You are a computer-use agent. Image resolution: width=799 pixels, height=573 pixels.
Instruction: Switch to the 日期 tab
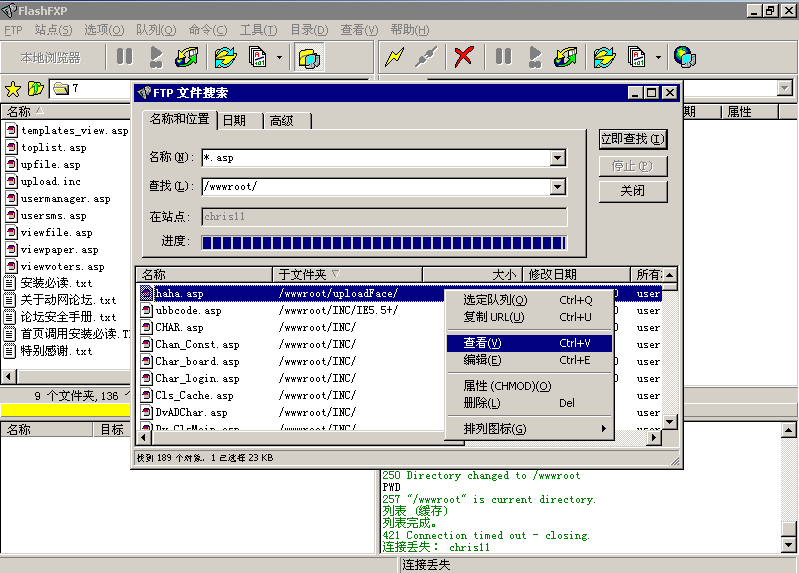coord(234,121)
